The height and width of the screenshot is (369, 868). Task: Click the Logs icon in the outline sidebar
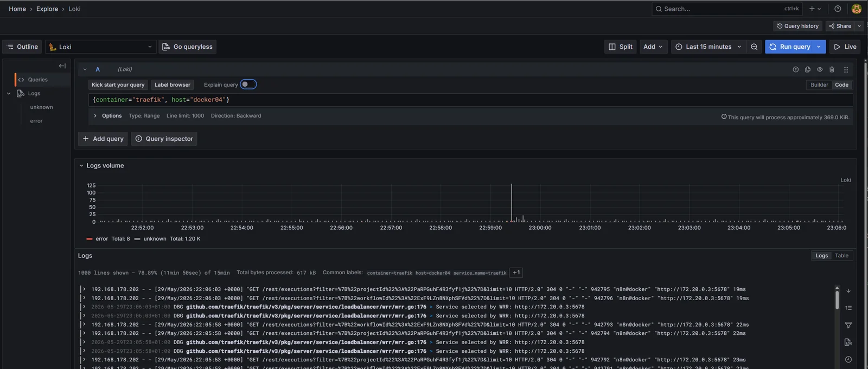(x=21, y=93)
